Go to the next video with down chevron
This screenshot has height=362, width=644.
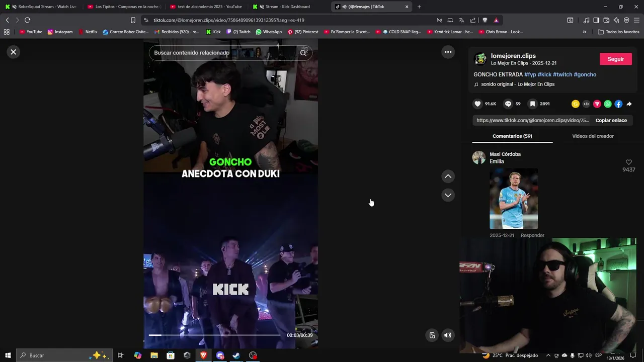pyautogui.click(x=448, y=195)
